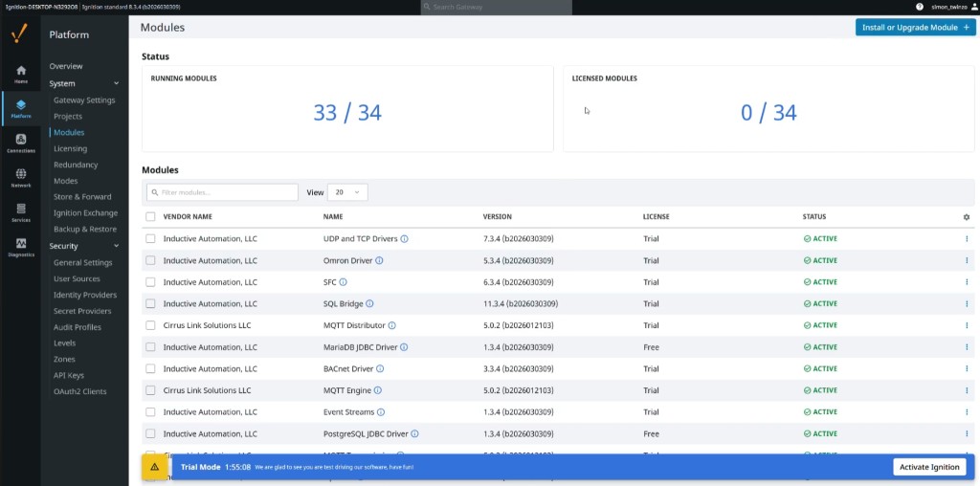
Task: Open Connections section in left rail
Action: [x=21, y=144]
